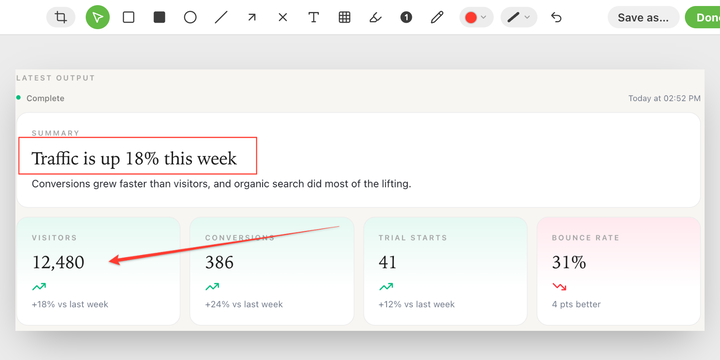Choose the pixelate grid tool

tap(344, 17)
